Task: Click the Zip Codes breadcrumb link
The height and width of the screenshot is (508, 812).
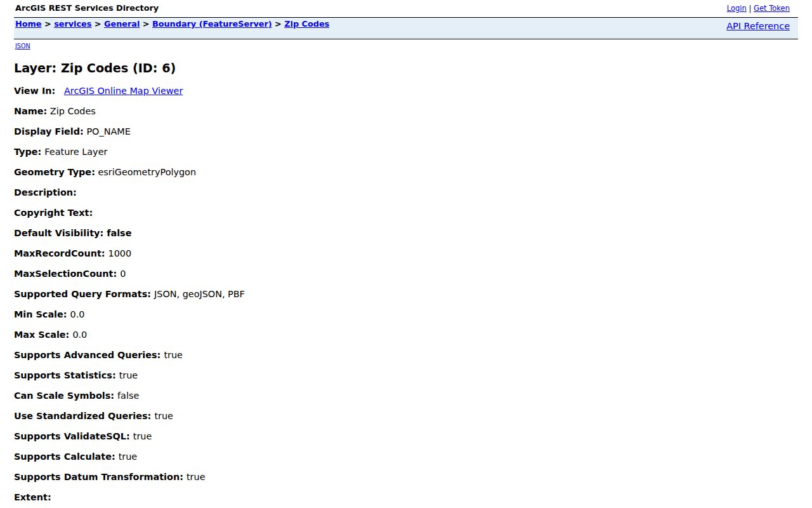Action: [x=306, y=24]
